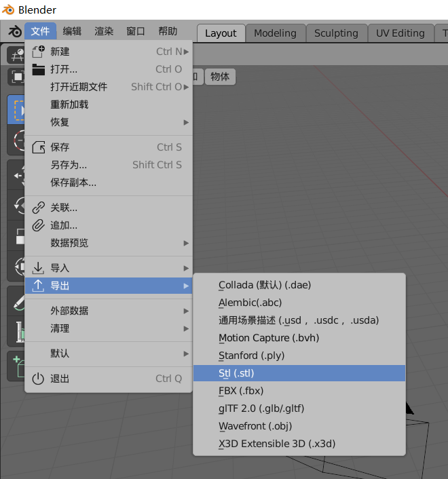448x479 pixels.
Task: Choose 保存副本... from file menu
Action: 109,183
